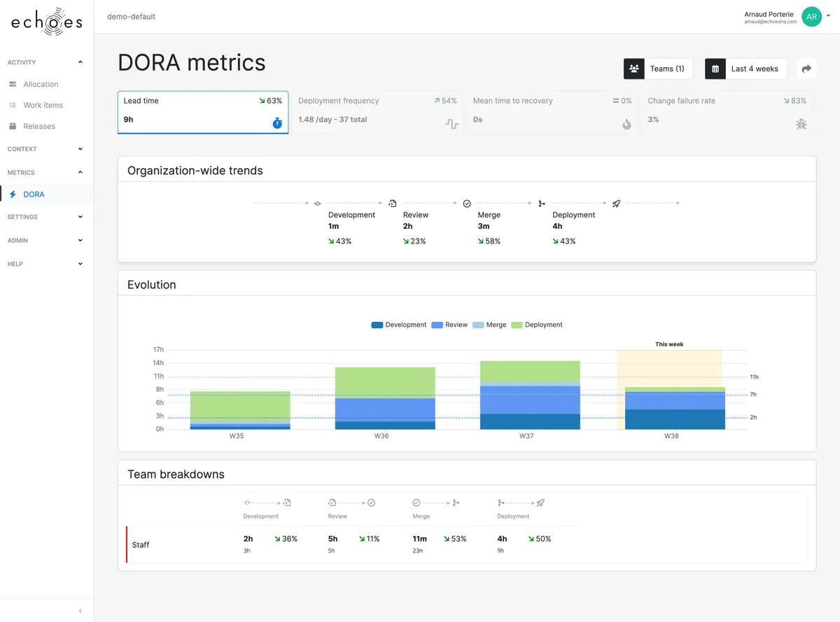
Task: Click the W37 stacked bar in chart
Action: tap(530, 395)
